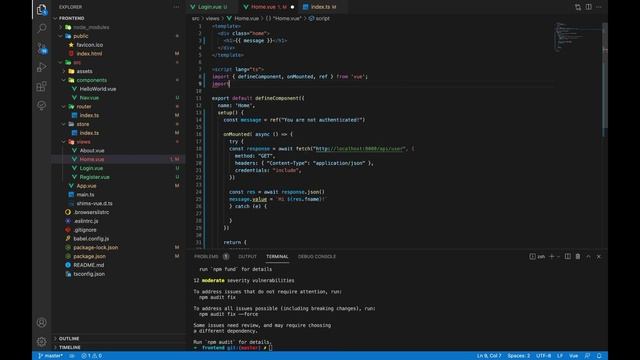Open the Source Control view icon
The height and width of the screenshot is (360, 640).
point(42,48)
